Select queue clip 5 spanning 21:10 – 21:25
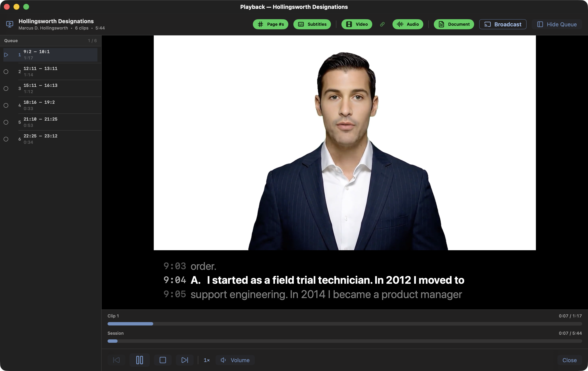 click(x=50, y=122)
